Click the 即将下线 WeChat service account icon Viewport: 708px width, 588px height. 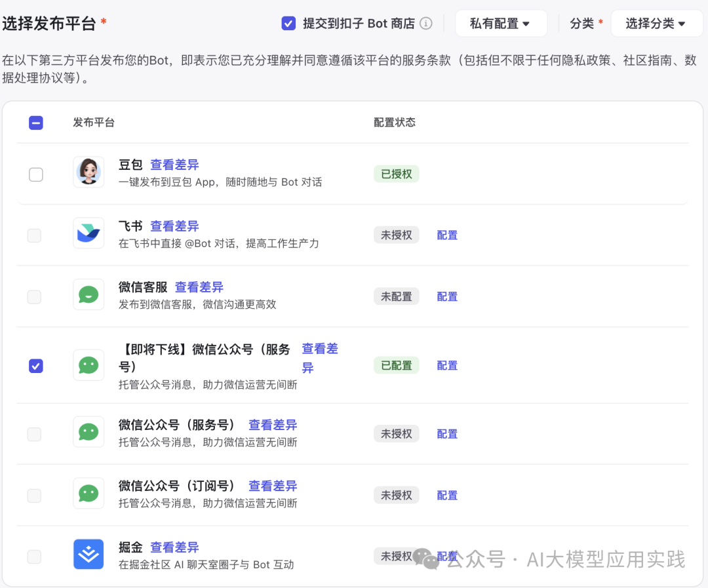click(88, 365)
